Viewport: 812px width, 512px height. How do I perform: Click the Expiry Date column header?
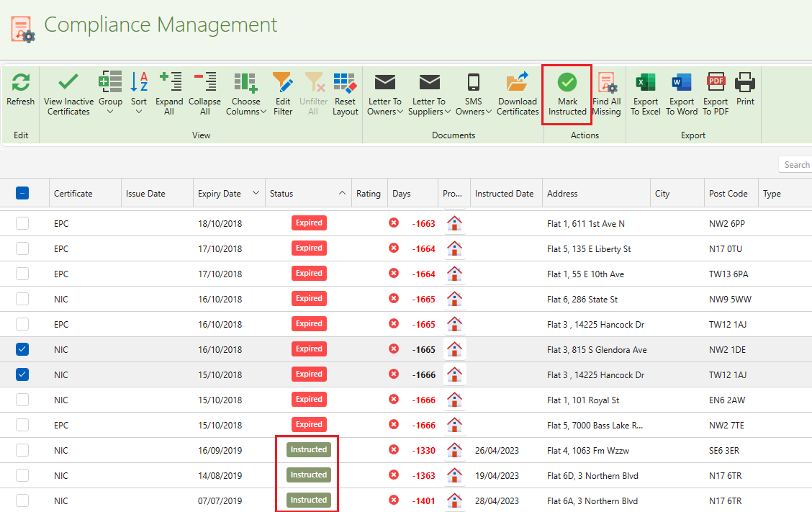[x=220, y=194]
